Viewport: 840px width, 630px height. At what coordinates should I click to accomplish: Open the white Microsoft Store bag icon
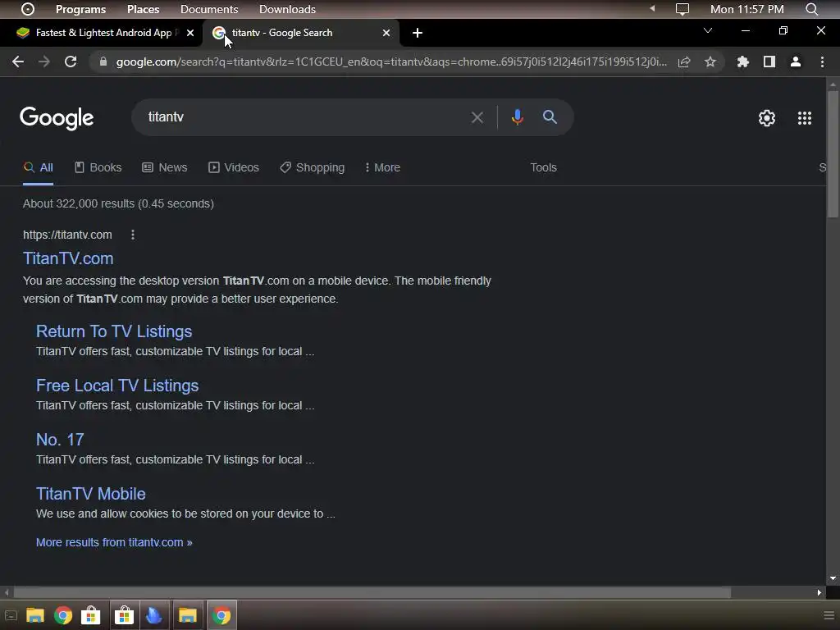coord(91,615)
